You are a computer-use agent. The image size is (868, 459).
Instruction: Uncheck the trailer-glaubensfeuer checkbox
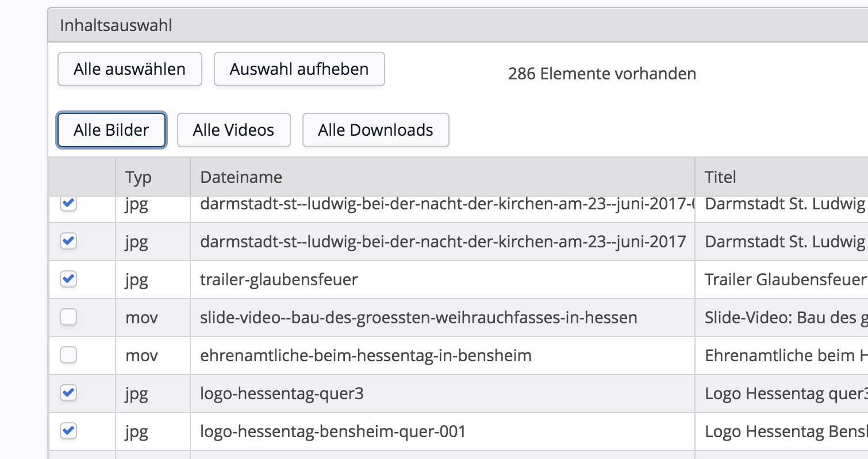coord(68,280)
